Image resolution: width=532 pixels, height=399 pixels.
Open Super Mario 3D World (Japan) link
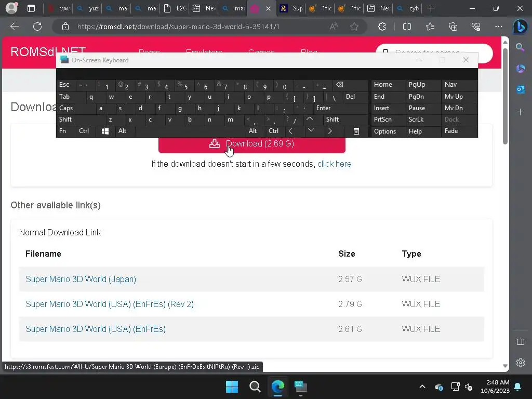point(81,279)
